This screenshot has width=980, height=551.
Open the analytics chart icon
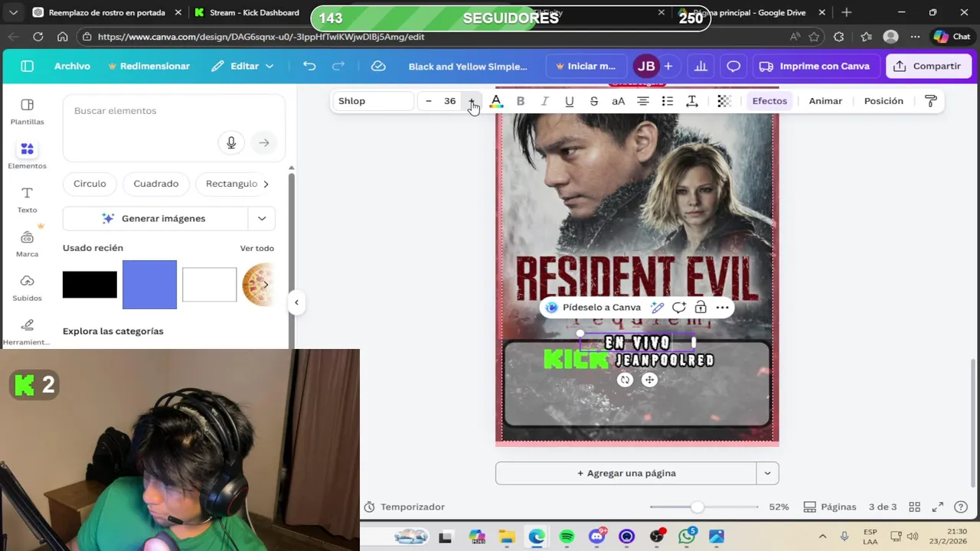click(701, 67)
